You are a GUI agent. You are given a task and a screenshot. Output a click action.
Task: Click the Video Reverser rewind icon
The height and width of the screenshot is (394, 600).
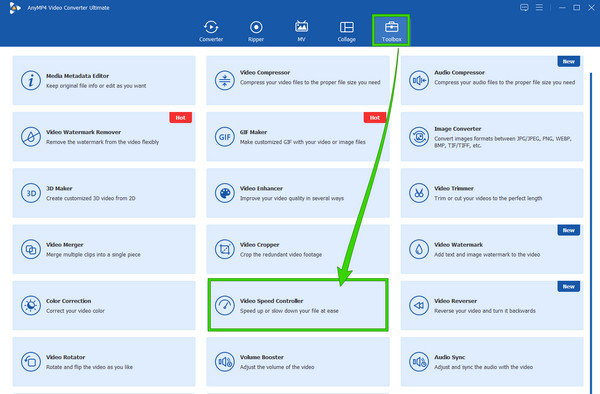419,305
